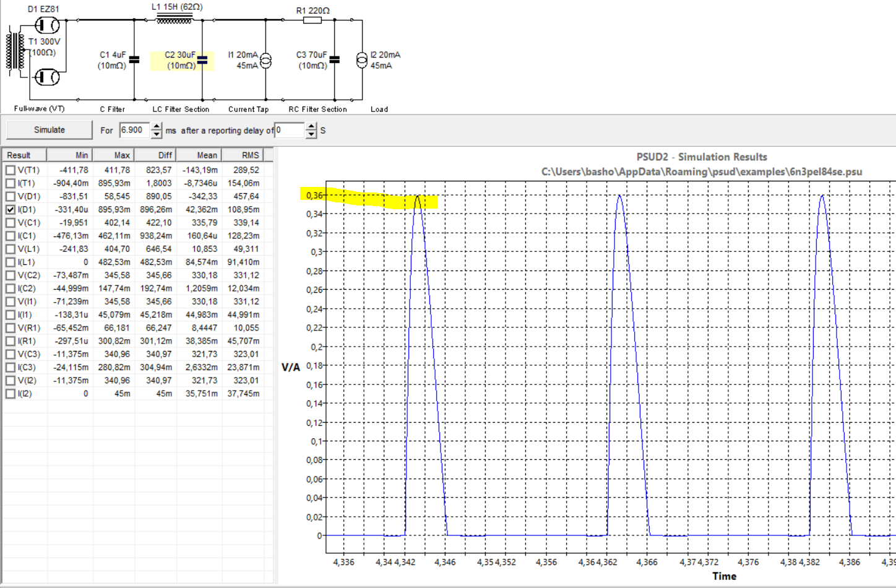896x588 pixels.
Task: Click the C Filter section label
Action: (x=113, y=109)
